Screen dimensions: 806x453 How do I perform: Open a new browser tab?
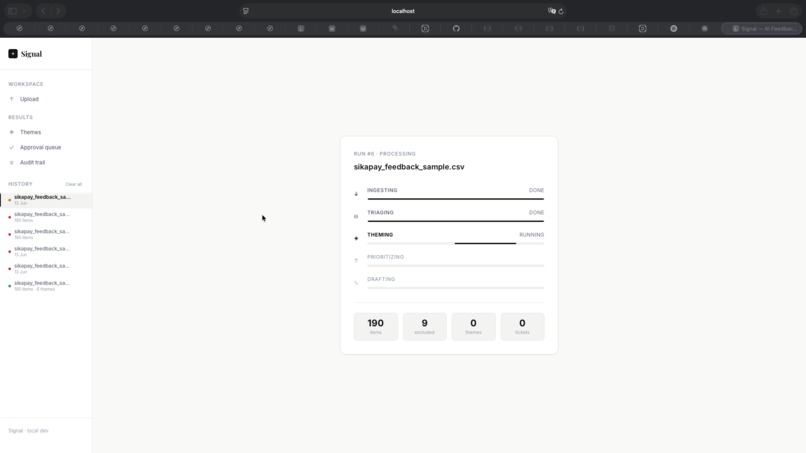(779, 11)
